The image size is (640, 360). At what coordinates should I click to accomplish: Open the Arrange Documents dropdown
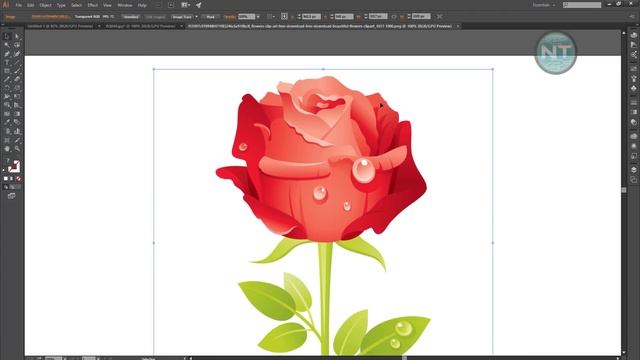pyautogui.click(x=185, y=5)
